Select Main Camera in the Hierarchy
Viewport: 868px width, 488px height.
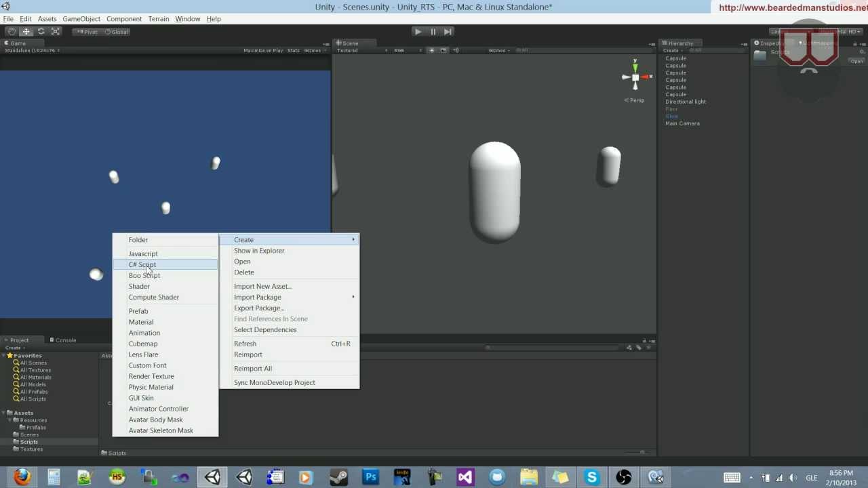tap(682, 123)
